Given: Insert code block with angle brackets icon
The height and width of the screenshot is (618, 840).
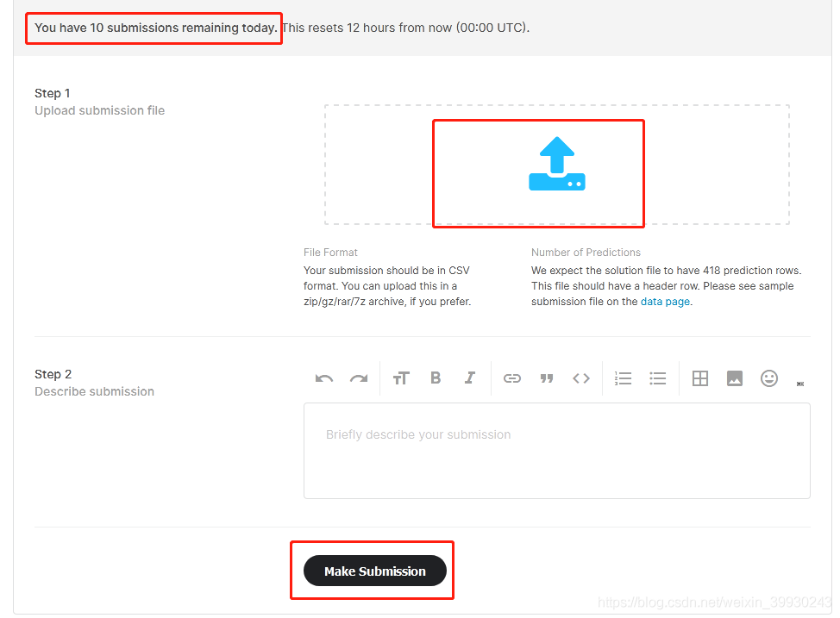Looking at the screenshot, I should pos(581,378).
